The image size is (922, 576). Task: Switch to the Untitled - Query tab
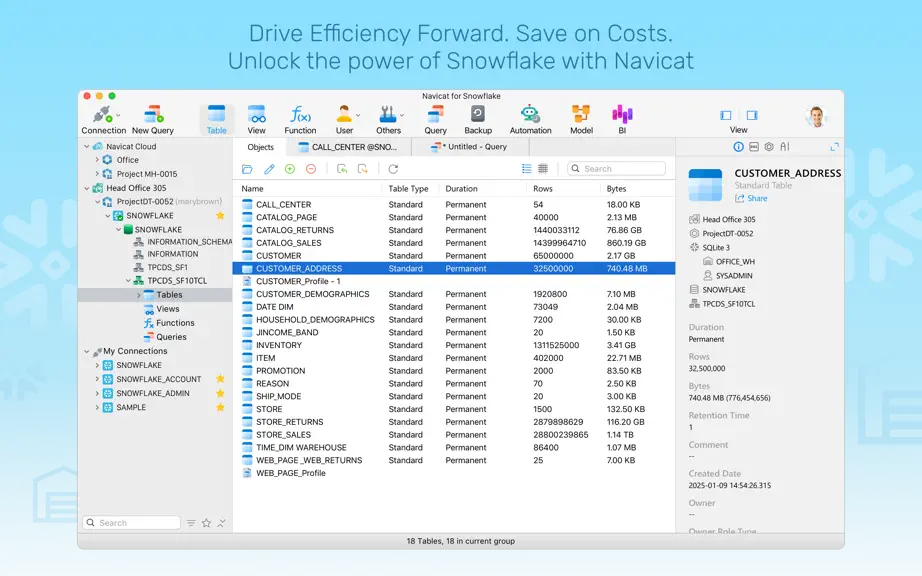point(470,147)
